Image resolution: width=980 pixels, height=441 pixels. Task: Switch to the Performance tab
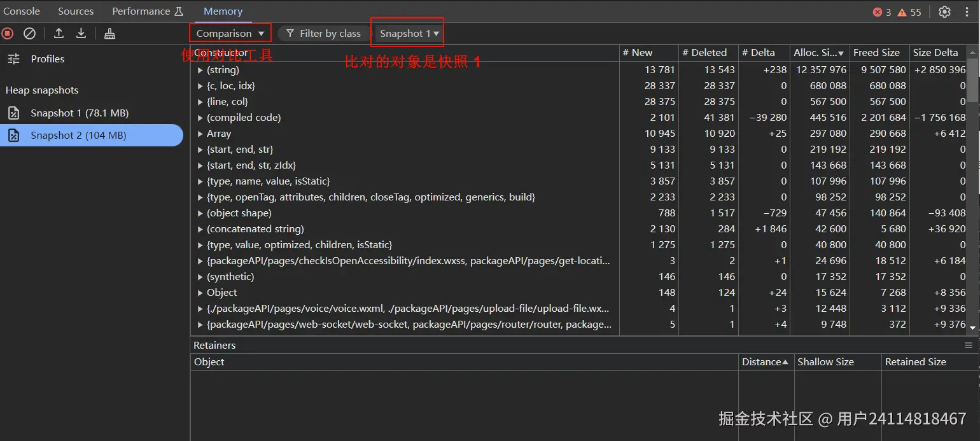[147, 11]
